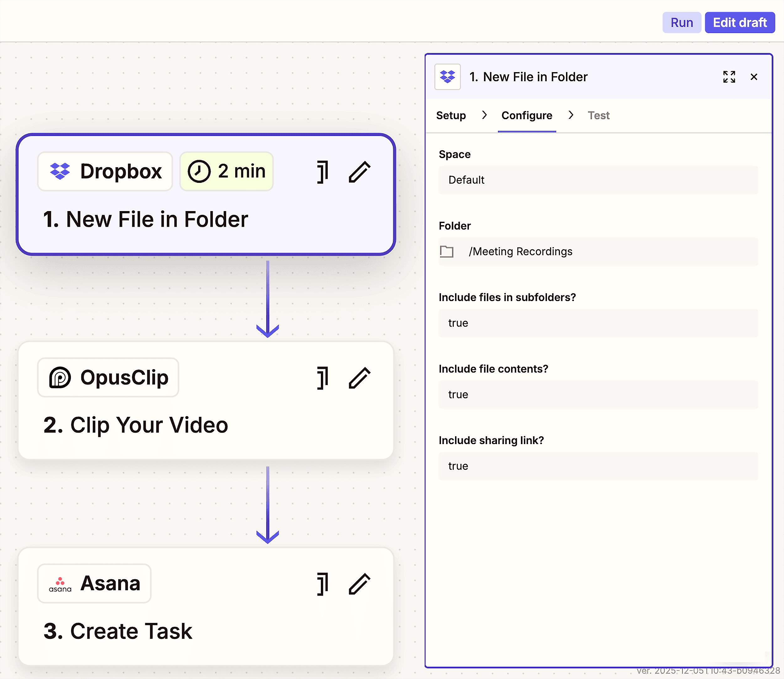Click the folder icon next to /Meeting Recordings
This screenshot has height=679, width=784.
(x=447, y=251)
